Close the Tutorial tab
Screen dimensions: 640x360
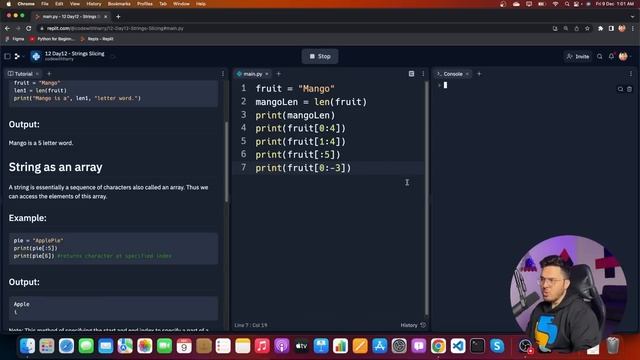37,74
